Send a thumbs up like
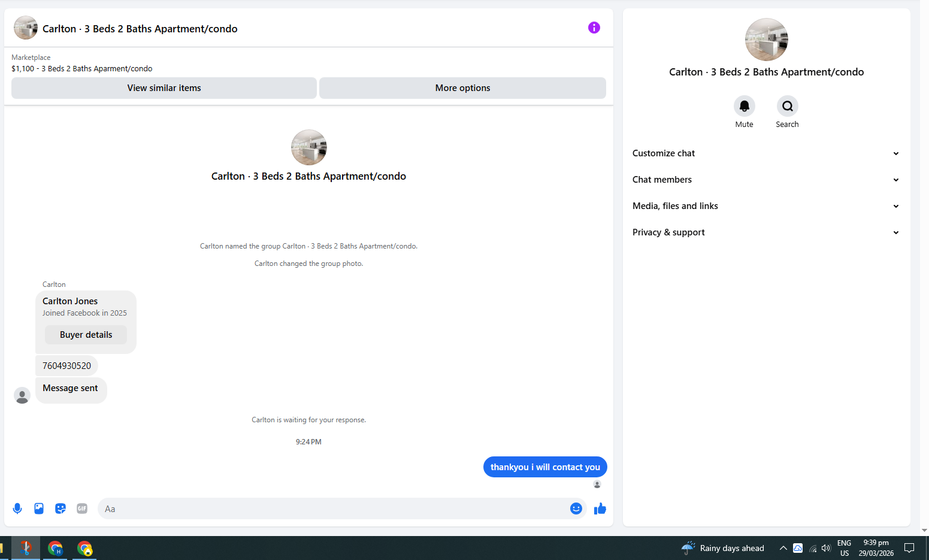Image resolution: width=929 pixels, height=560 pixels. click(x=600, y=508)
